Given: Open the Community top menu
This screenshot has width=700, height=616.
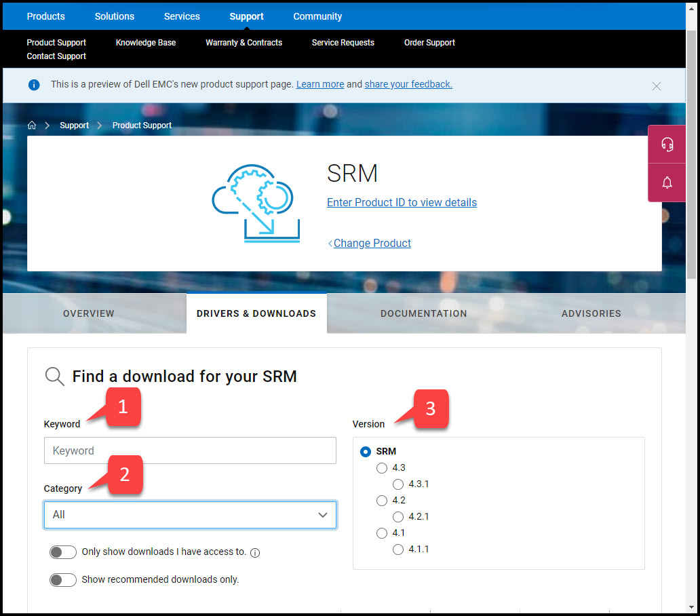Looking at the screenshot, I should (317, 16).
